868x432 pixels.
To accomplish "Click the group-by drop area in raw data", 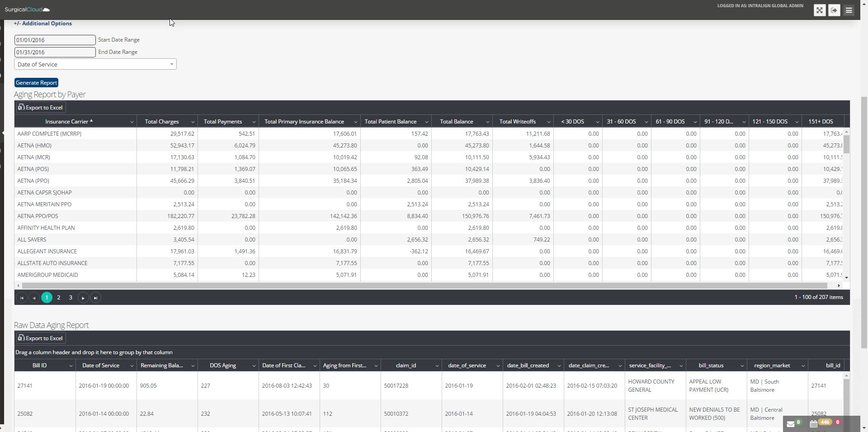I will 432,352.
